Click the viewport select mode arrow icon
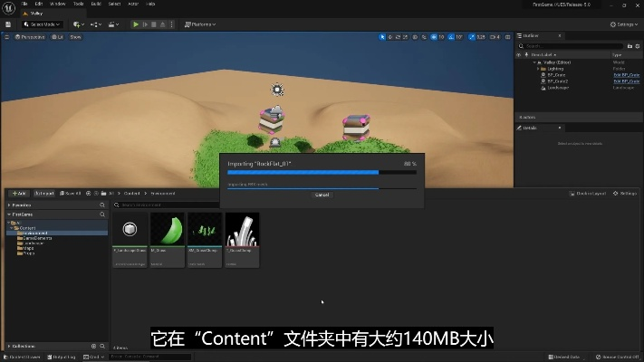Viewport: 644px width, 362px height. click(381, 37)
